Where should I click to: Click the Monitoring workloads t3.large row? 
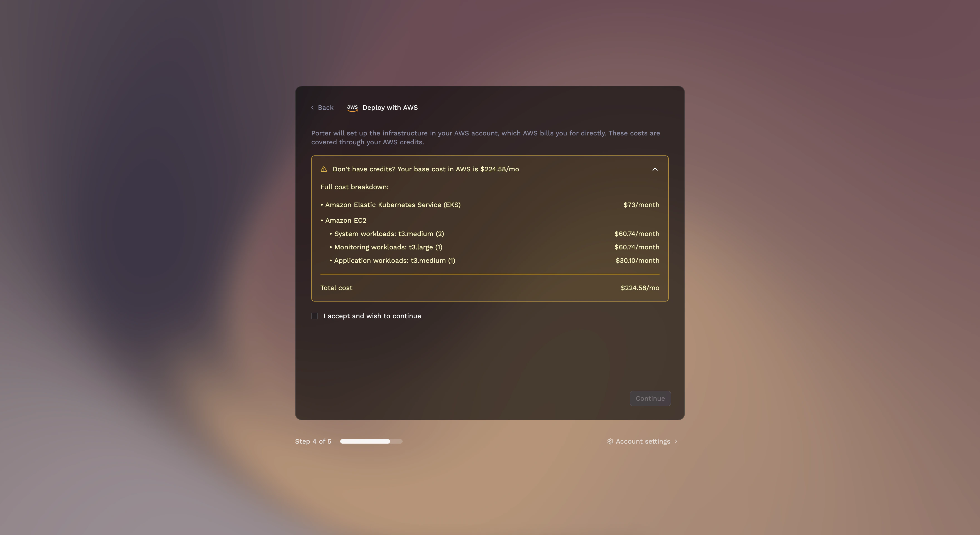(x=494, y=247)
